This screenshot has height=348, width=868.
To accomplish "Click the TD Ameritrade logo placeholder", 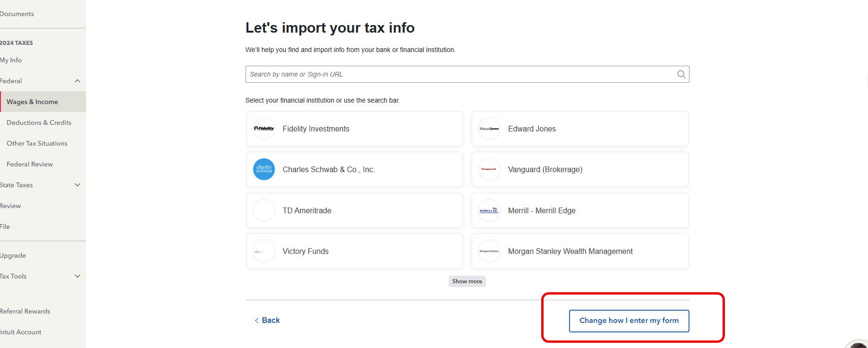I will coord(264,210).
